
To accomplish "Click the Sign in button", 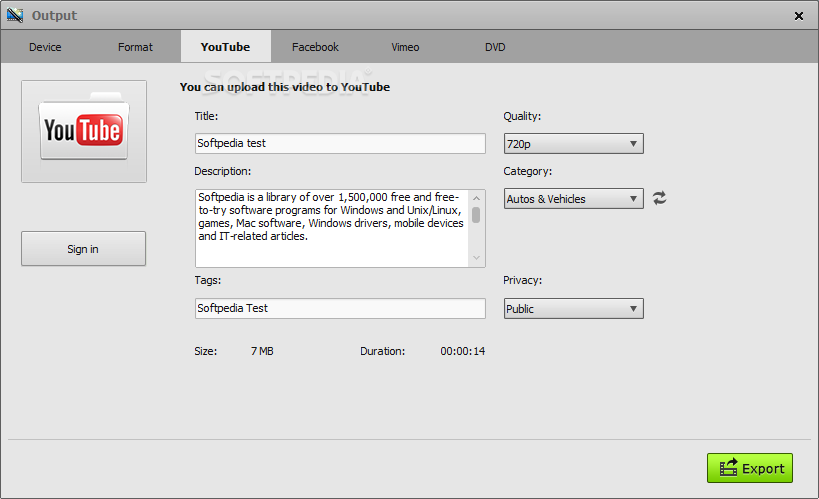I will 84,249.
